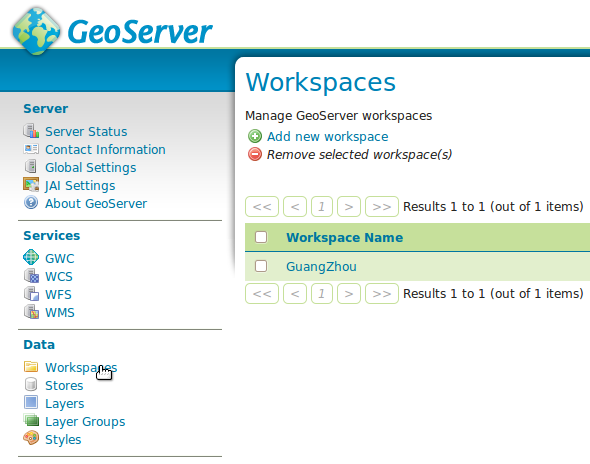Click the red minus Remove workspace icon
Screen dimensions: 590x464
point(255,154)
